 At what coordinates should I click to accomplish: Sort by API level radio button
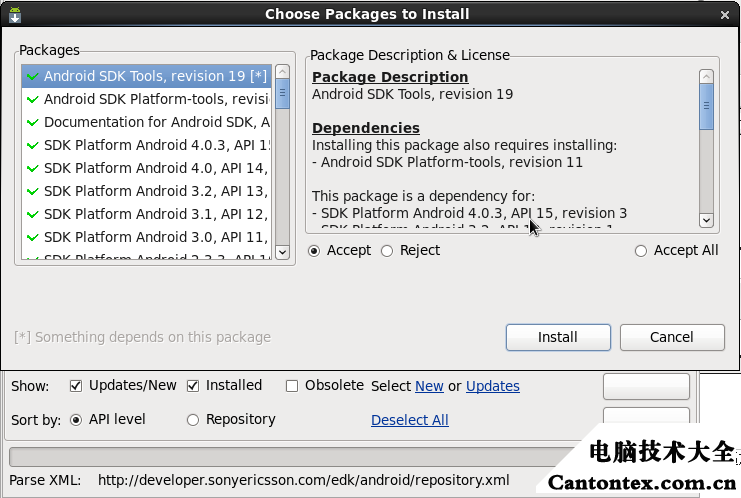point(76,420)
